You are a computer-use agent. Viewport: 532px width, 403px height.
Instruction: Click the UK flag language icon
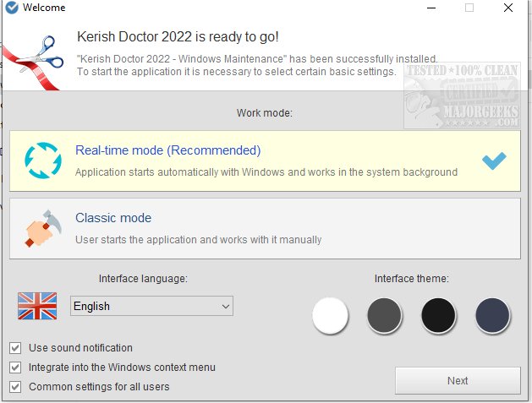coord(37,306)
